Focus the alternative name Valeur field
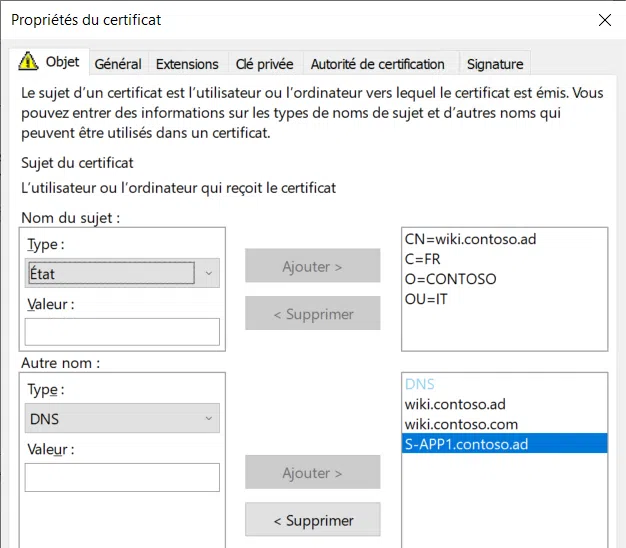The image size is (626, 548). [x=122, y=477]
